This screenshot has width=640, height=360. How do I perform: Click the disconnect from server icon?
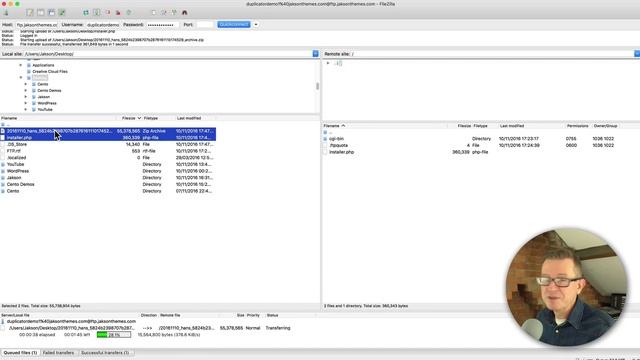tap(118, 13)
